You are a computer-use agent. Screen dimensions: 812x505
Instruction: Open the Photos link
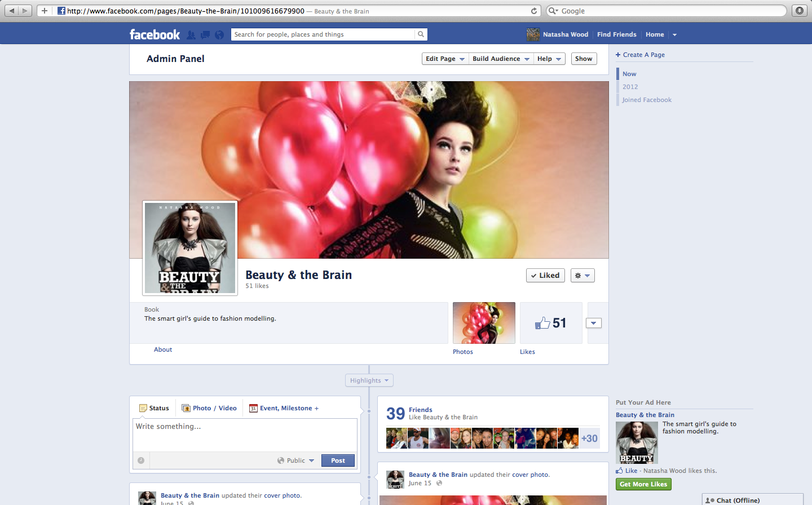[x=463, y=352]
